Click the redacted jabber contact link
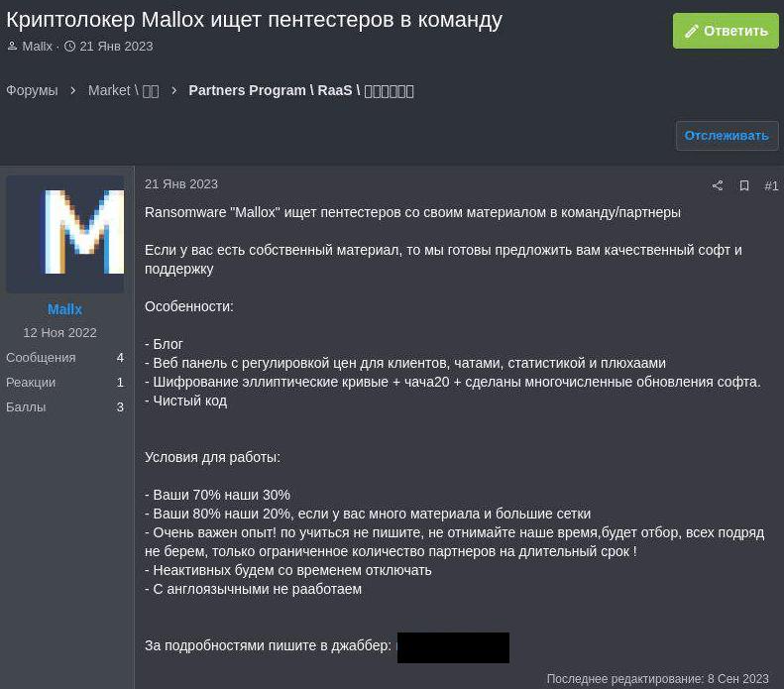The width and height of the screenshot is (784, 689). (453, 647)
